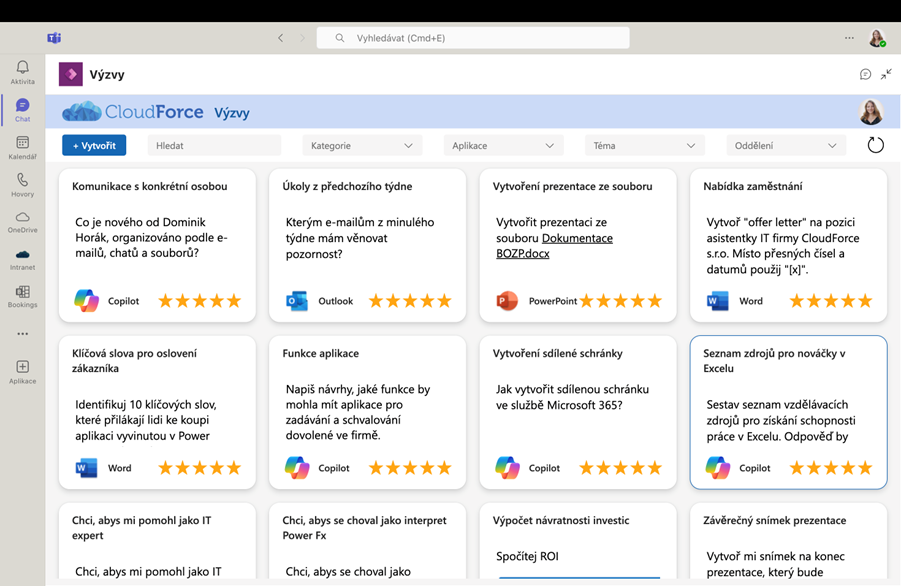901x586 pixels.
Task: Click the Vyhledávat search box
Action: (473, 38)
